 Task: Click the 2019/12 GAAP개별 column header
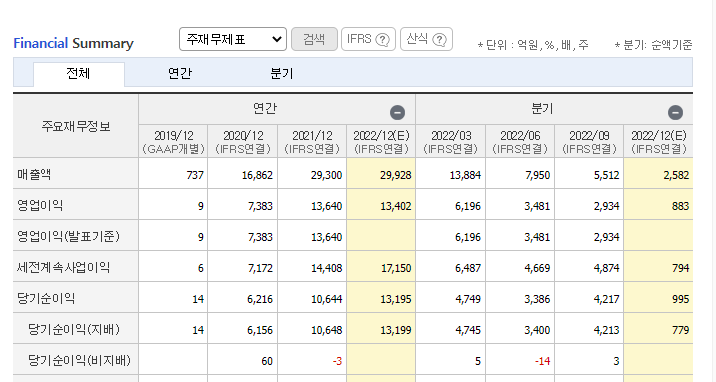174,141
